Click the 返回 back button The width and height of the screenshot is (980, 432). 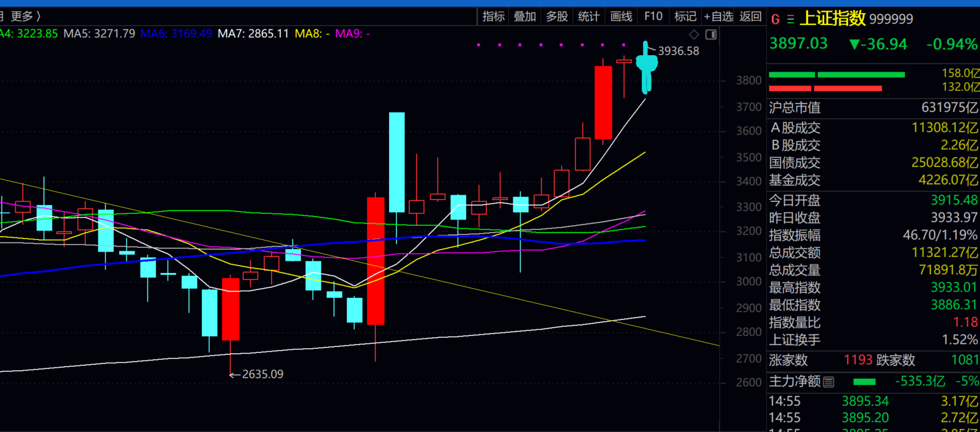pos(751,17)
